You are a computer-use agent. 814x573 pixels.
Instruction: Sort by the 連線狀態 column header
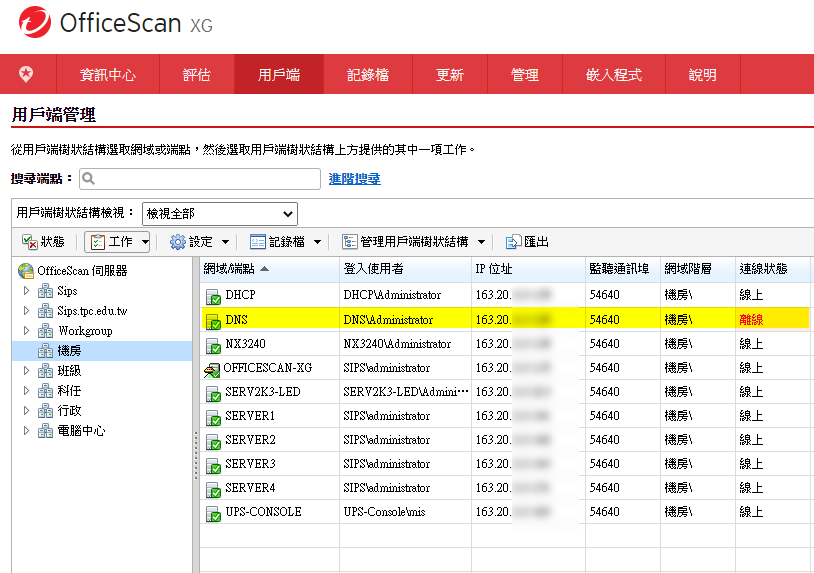click(x=773, y=269)
